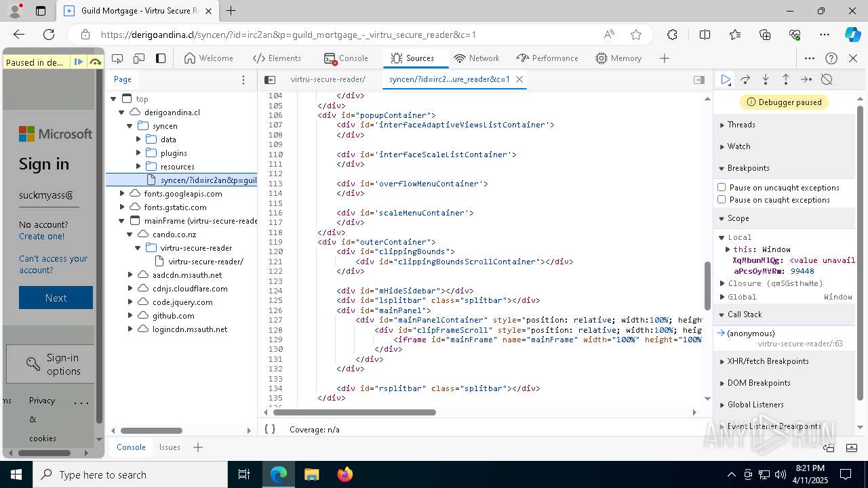The height and width of the screenshot is (488, 868).
Task: Enable Pause on caught exceptions
Action: click(x=722, y=199)
